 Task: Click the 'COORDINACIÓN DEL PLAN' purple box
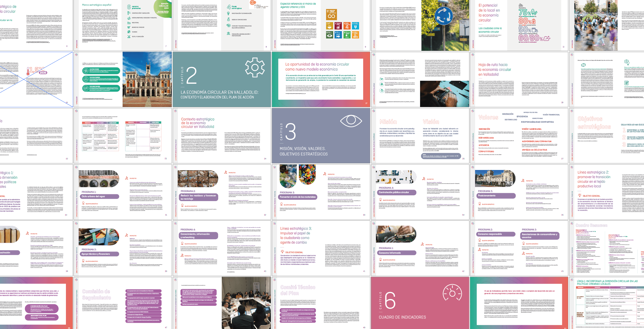(x=42, y=309)
